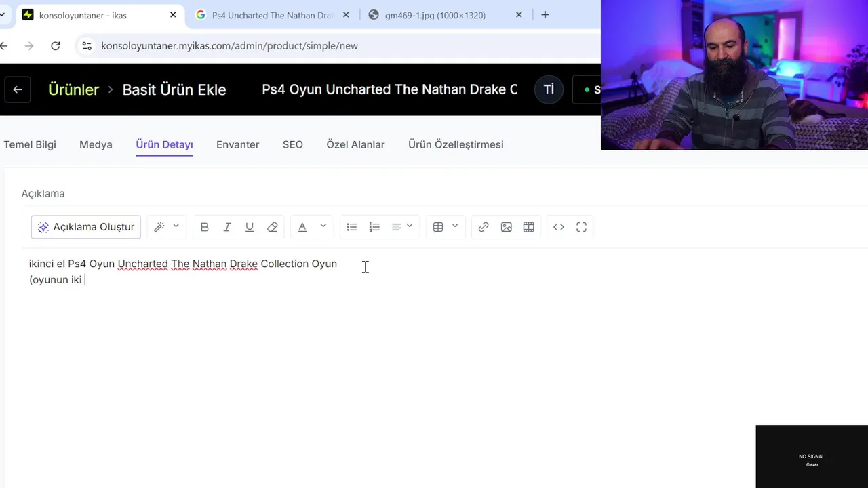Screen dimensions: 868x488
Task: Insert a bulleted list
Action: (x=351, y=227)
